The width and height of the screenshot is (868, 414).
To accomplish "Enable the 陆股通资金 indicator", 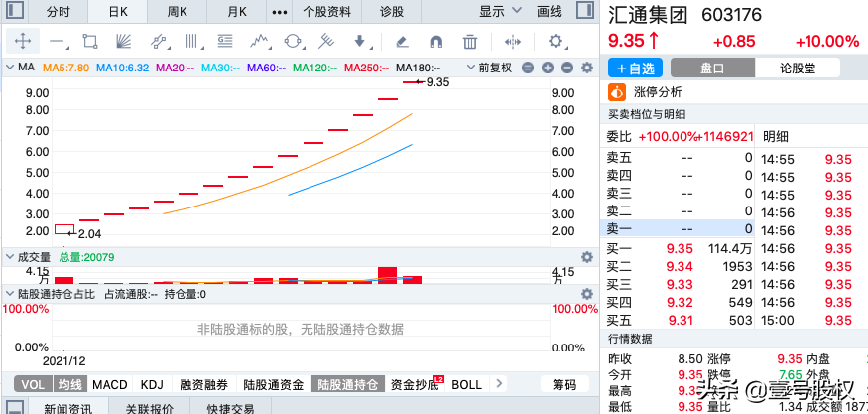I will click(274, 384).
